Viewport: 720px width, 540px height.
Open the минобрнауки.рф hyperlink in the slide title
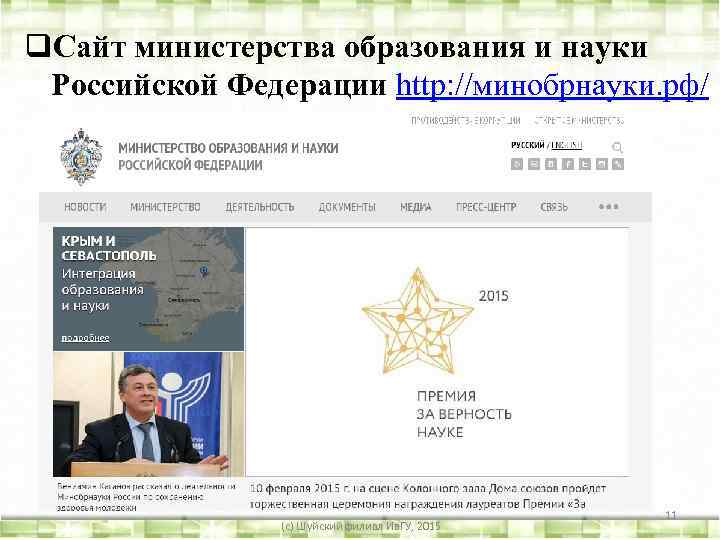point(552,85)
